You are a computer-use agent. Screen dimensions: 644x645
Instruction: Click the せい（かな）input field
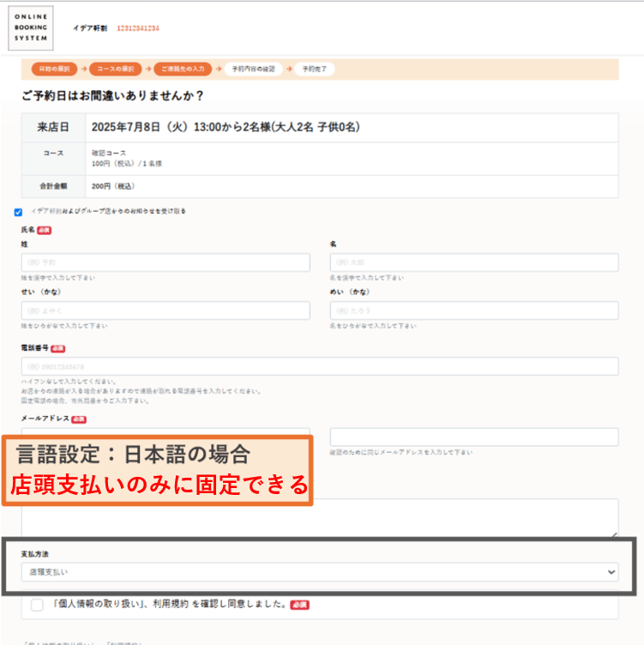tap(166, 310)
